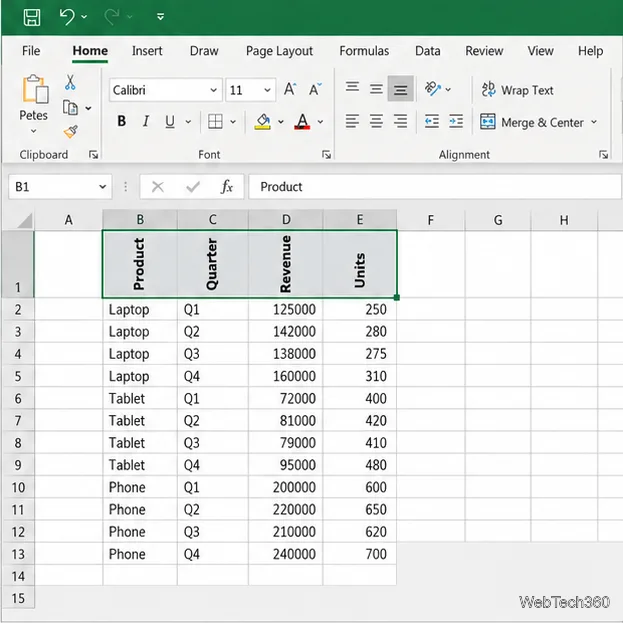This screenshot has width=623, height=623.
Task: Select the Format Painter brush
Action: coord(71,131)
